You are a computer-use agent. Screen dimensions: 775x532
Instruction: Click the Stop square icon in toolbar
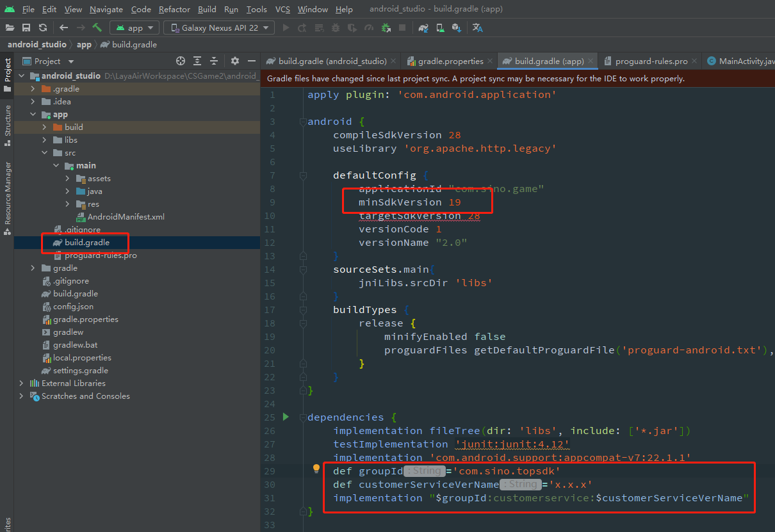(402, 28)
